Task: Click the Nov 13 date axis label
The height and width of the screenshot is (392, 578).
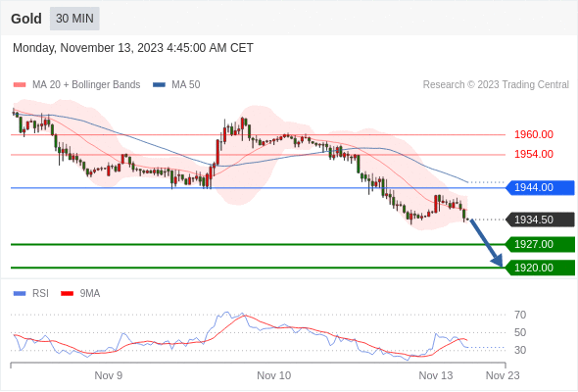Action: 436,375
